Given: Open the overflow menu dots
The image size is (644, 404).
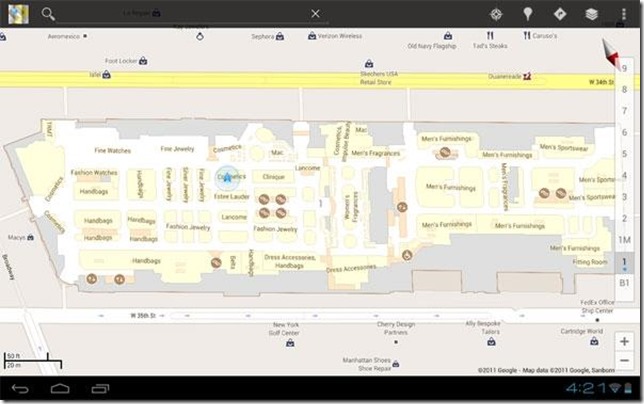Looking at the screenshot, I should pos(623,14).
